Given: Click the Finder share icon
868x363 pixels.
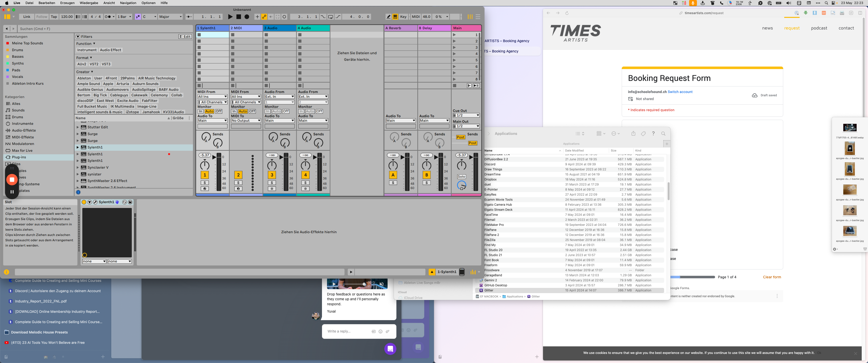Looking at the screenshot, I should (x=633, y=134).
